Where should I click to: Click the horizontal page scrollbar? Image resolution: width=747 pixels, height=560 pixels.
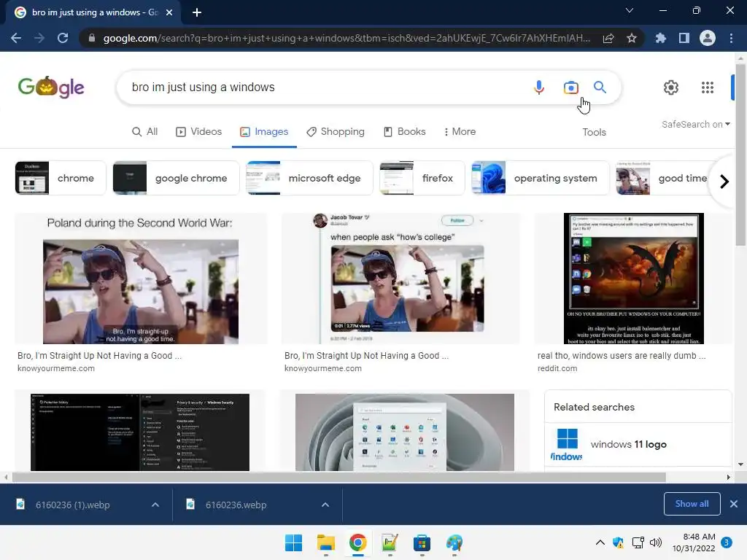(x=338, y=477)
